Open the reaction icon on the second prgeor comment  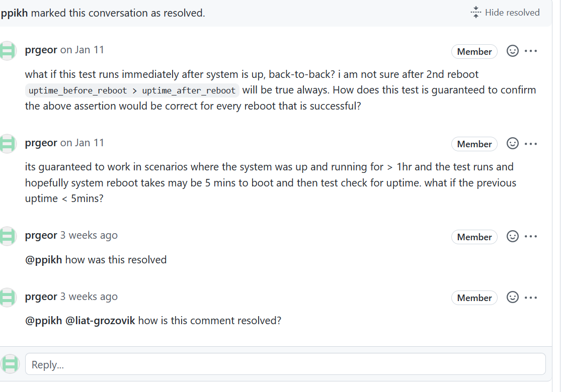pos(513,144)
